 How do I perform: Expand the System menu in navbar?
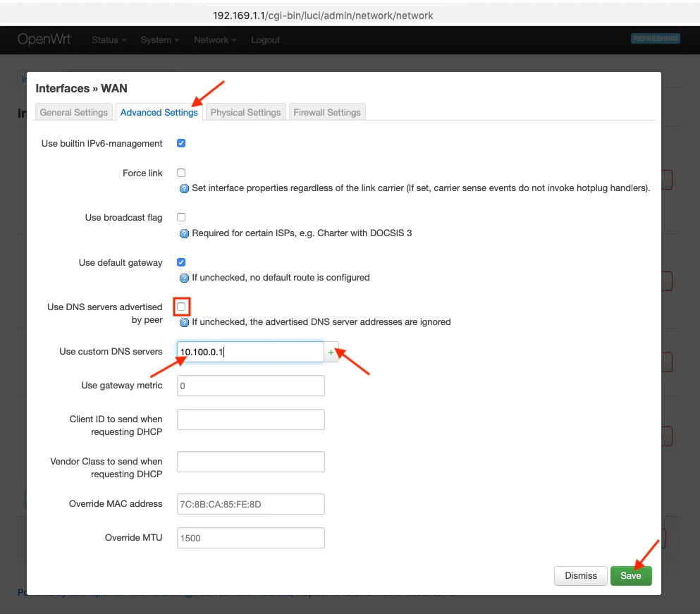(159, 40)
